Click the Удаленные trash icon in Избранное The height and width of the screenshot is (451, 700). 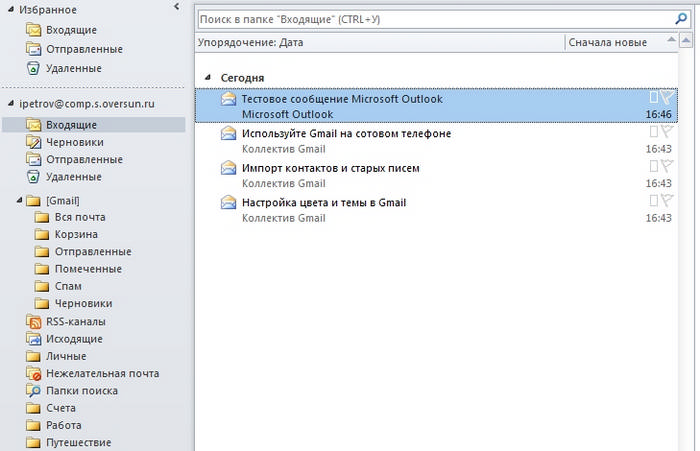(x=33, y=68)
